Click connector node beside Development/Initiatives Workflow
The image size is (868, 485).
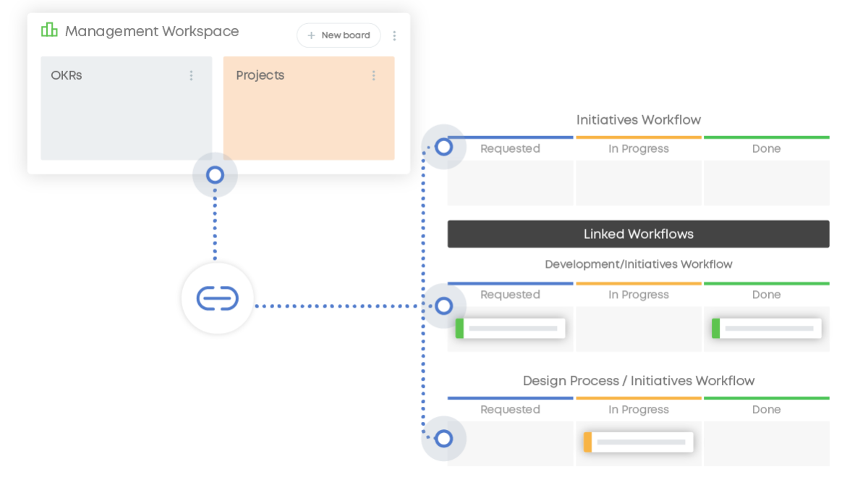(x=443, y=305)
